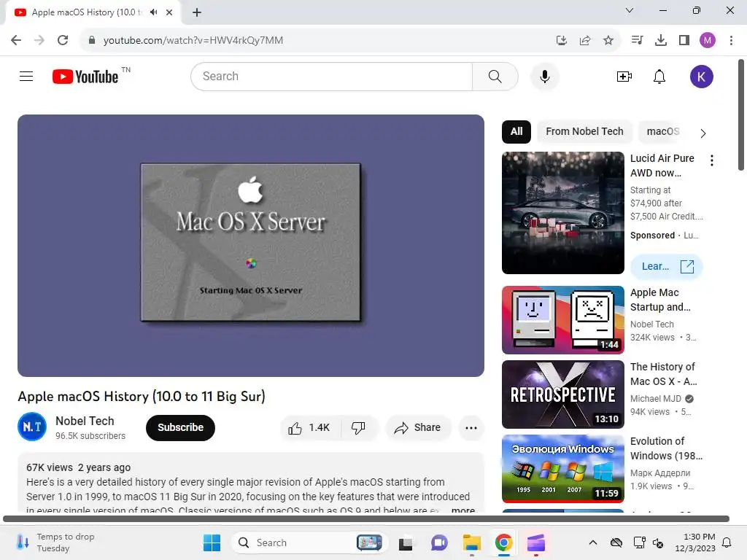Open the YouTube hamburger guide menu
Image resolution: width=747 pixels, height=560 pixels.
coord(26,76)
